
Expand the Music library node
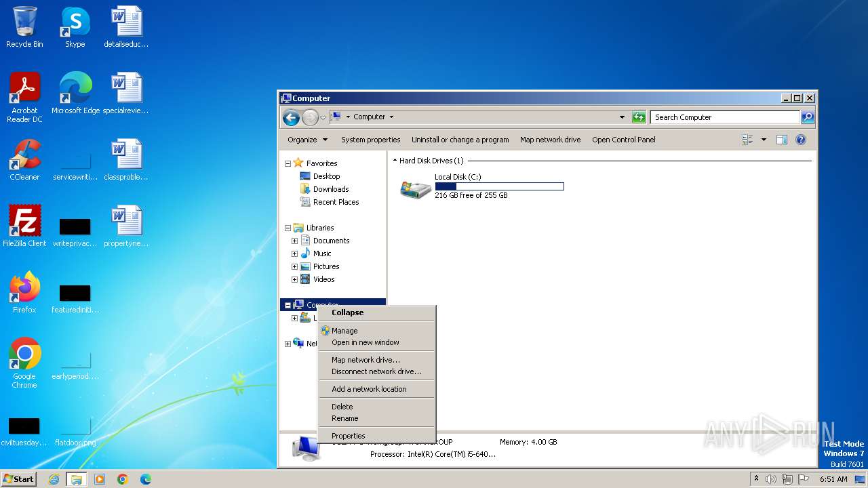[294, 253]
